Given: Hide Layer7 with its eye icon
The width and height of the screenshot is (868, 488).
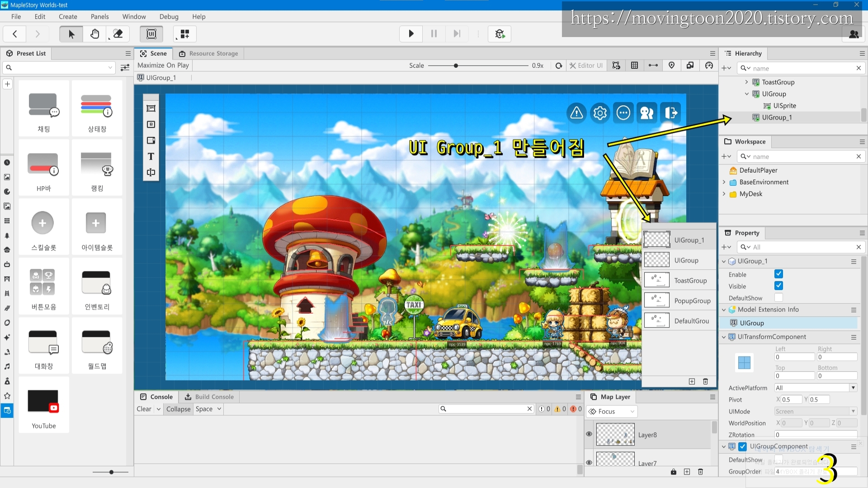Looking at the screenshot, I should pyautogui.click(x=589, y=462).
